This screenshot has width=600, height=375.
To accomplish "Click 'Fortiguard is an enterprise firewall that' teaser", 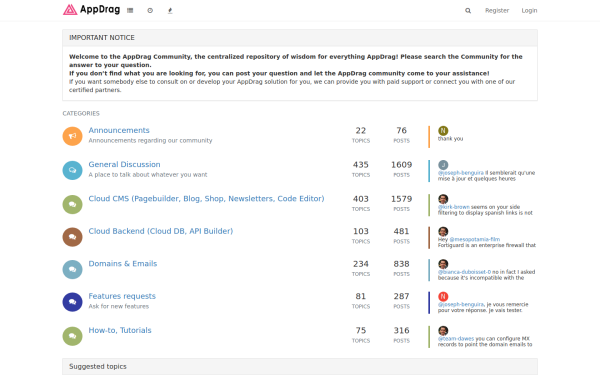I will (487, 245).
